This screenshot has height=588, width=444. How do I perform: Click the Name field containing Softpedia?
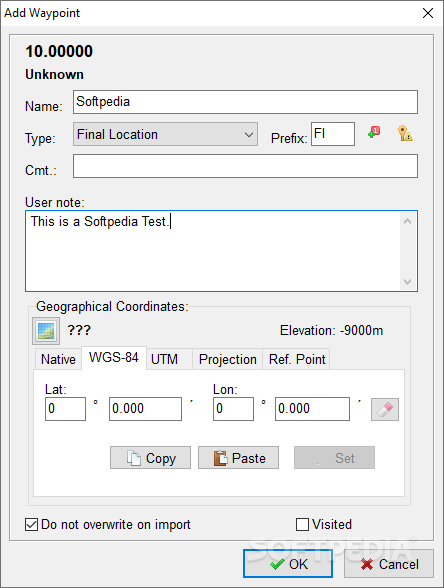[245, 102]
